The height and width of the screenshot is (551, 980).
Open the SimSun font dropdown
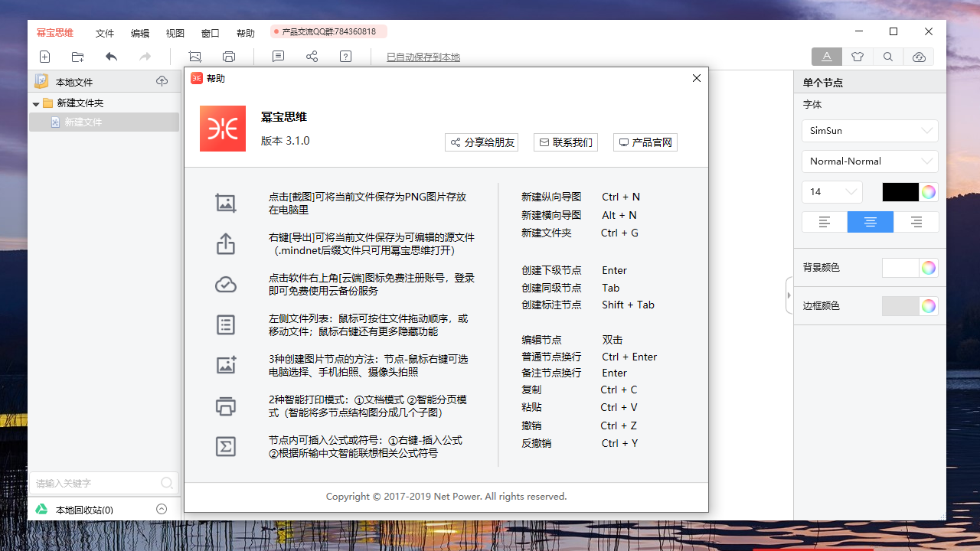[870, 131]
